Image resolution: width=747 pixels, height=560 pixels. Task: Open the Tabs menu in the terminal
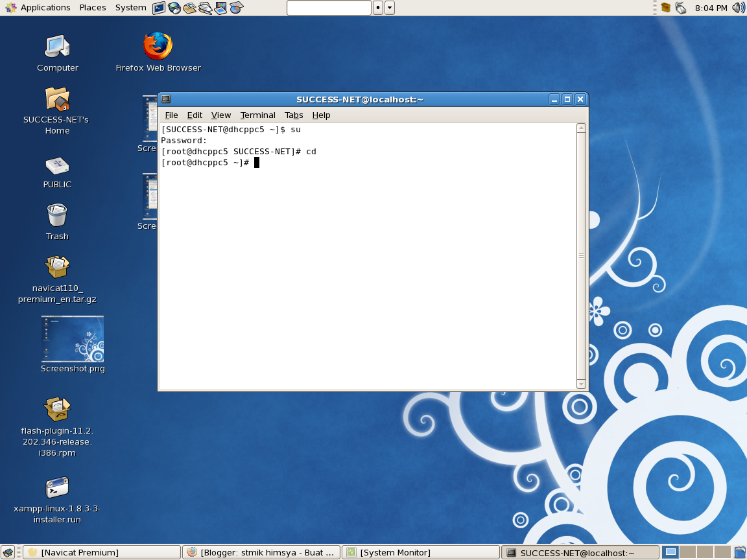[294, 115]
